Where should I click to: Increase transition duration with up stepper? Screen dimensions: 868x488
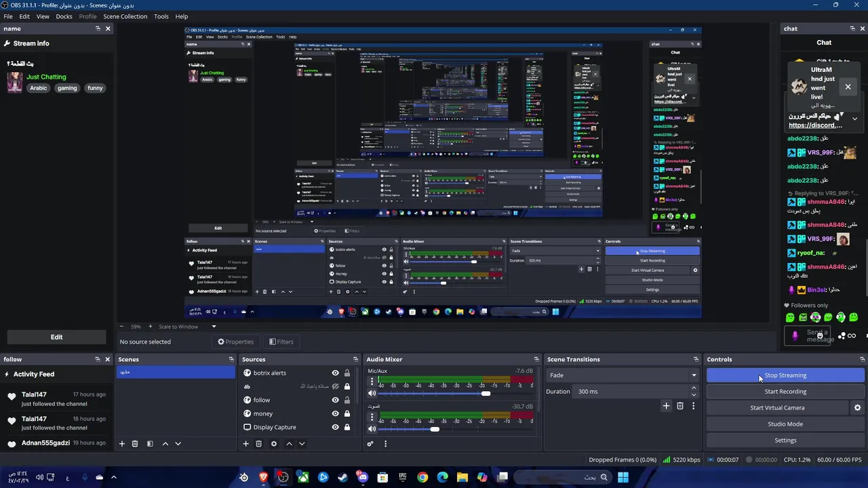[x=693, y=388]
